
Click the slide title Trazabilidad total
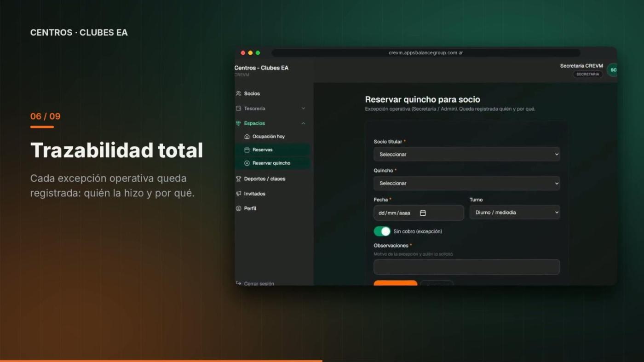pyautogui.click(x=116, y=150)
